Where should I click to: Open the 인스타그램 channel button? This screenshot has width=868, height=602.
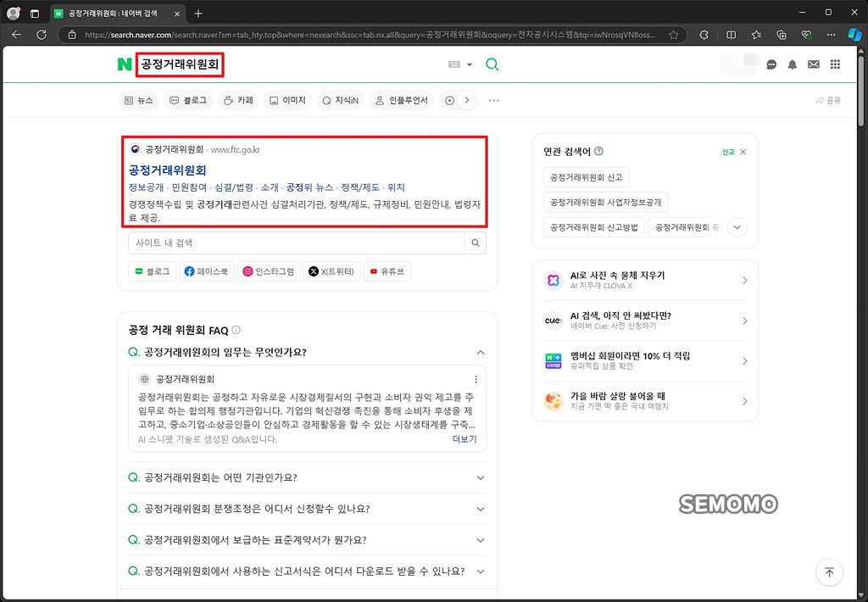(269, 271)
